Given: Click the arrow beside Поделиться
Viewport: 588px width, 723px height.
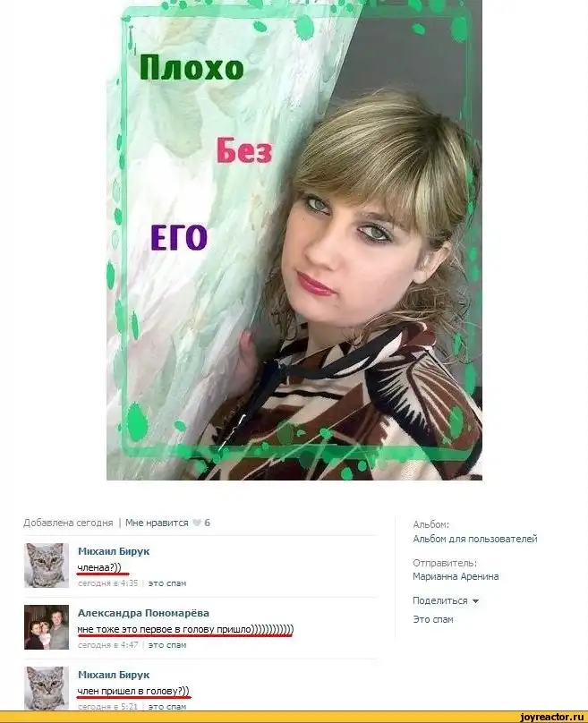Looking at the screenshot, I should [475, 601].
